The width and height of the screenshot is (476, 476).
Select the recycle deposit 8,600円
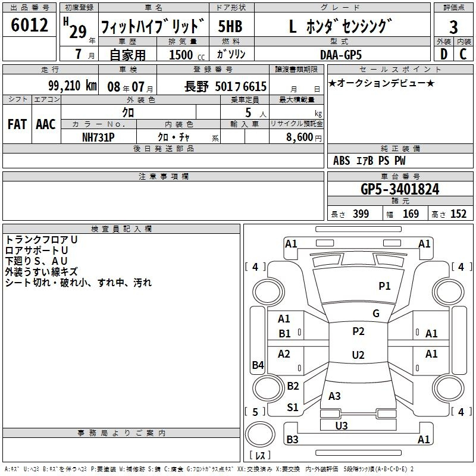(304, 137)
